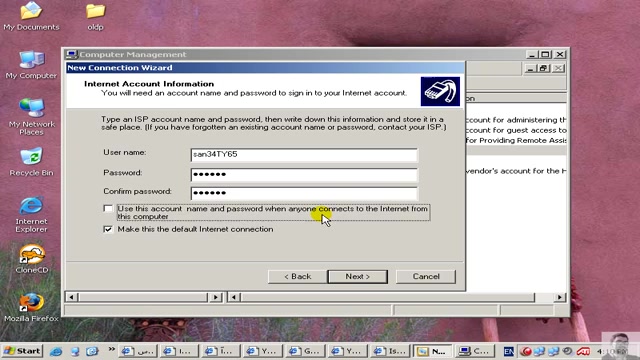
Task: Open My Network Places icon
Action: [31, 117]
